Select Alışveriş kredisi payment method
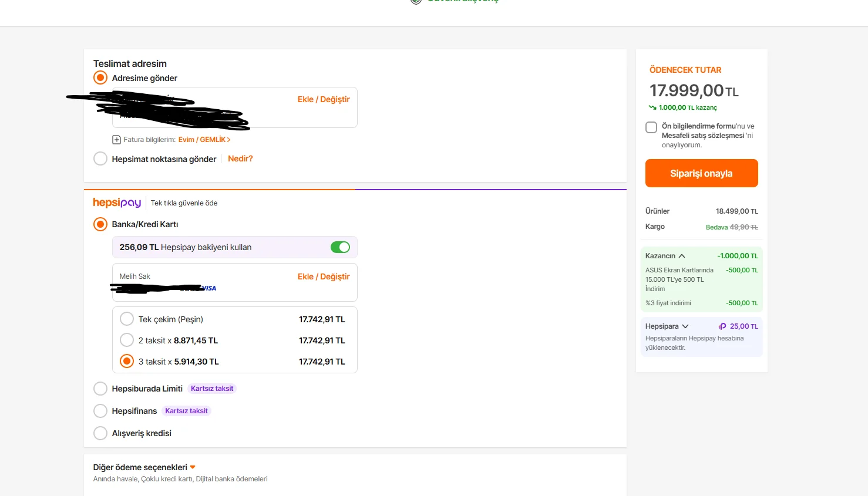This screenshot has width=868, height=496. coord(100,433)
